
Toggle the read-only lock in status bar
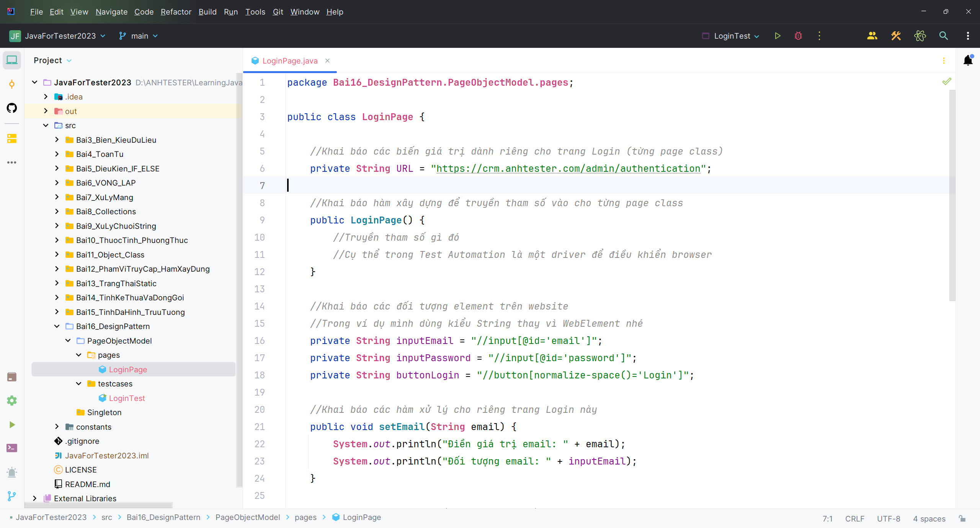pos(962,518)
